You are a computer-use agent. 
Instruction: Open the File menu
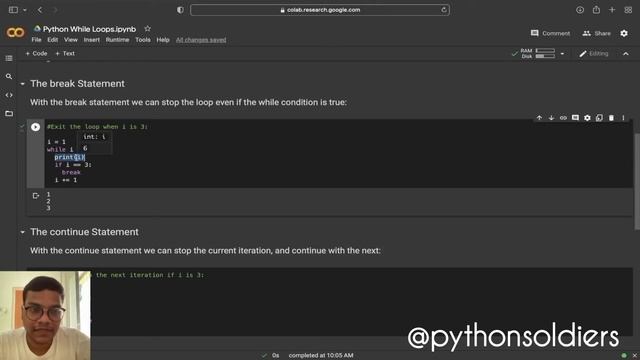pos(36,40)
